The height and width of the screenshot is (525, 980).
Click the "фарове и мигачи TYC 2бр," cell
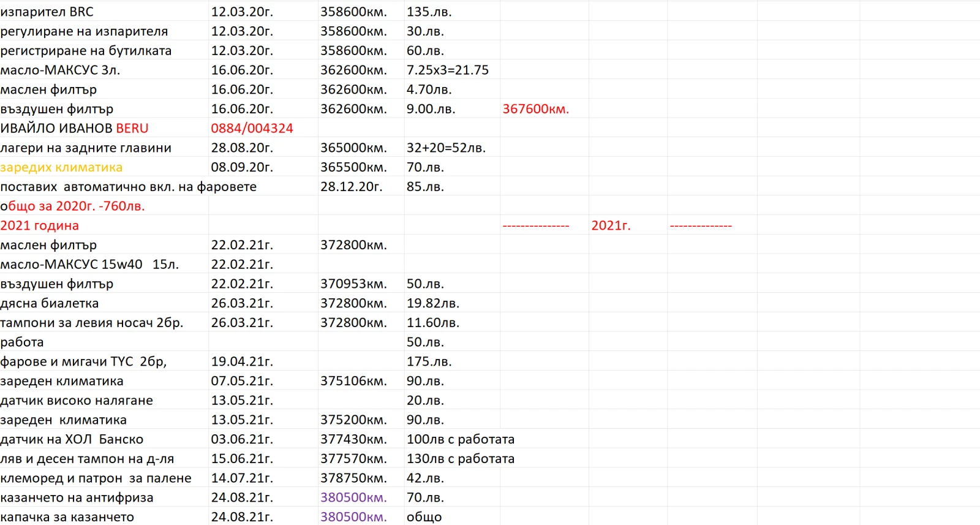(83, 361)
